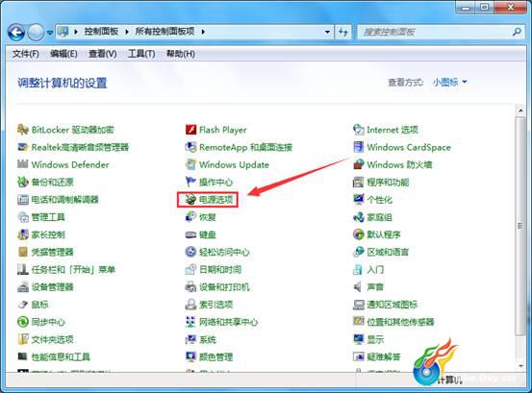532x393 pixels.
Task: Open the 设备和打印机 printer icon
Action: coord(190,287)
